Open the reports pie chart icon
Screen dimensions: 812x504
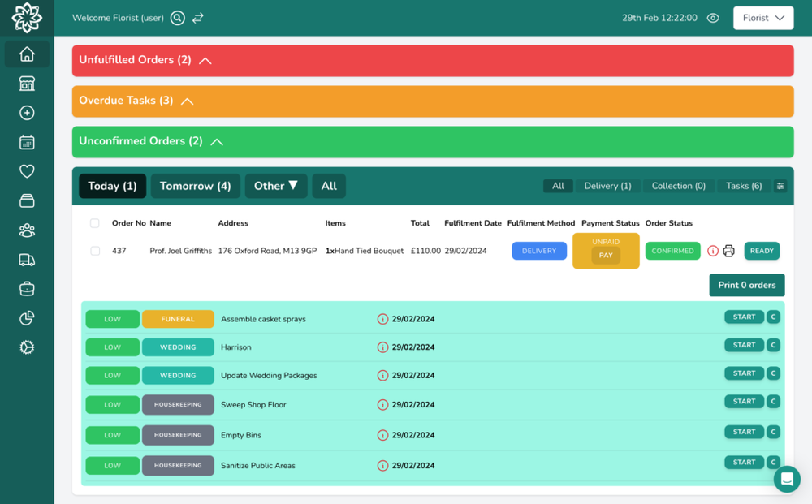click(27, 317)
